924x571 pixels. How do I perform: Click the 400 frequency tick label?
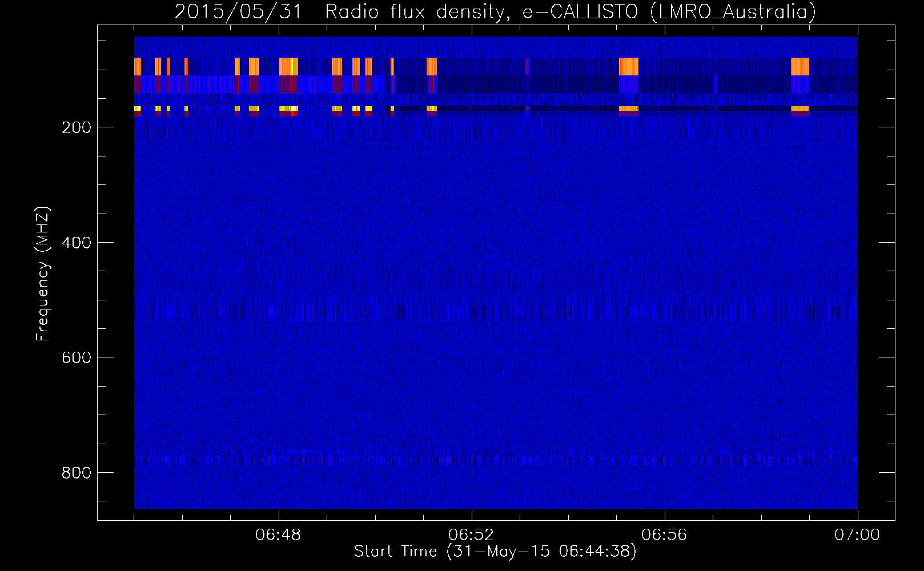[x=76, y=243]
